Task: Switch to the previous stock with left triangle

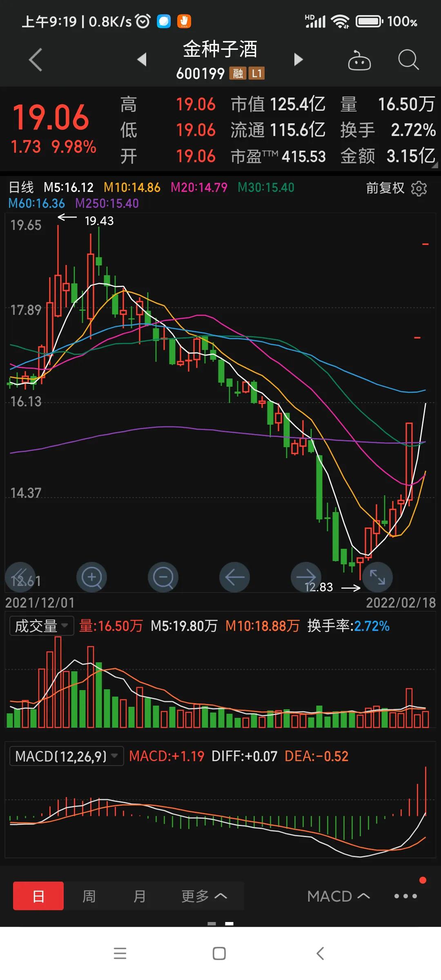Action: coord(142,60)
